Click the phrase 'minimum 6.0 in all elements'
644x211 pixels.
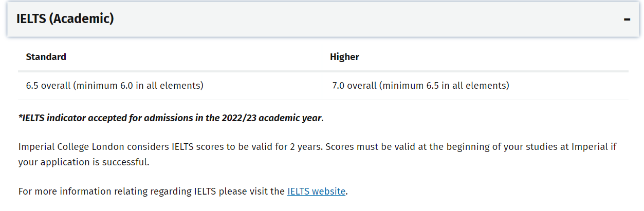[138, 86]
